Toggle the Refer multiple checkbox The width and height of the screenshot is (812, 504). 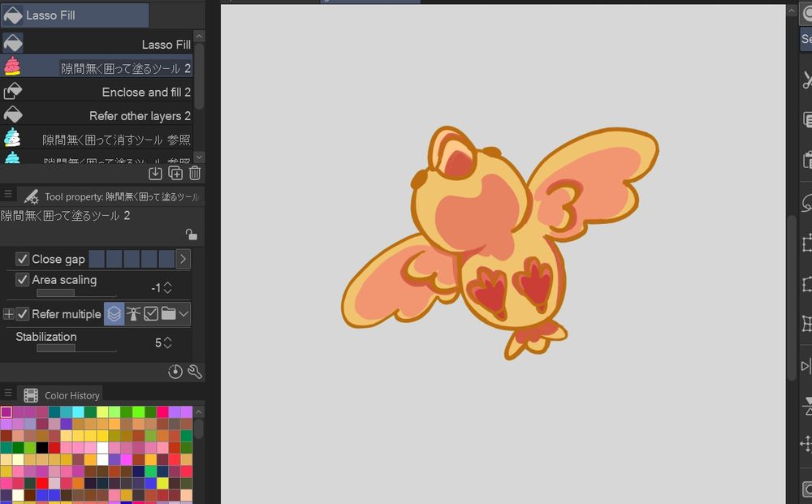pyautogui.click(x=22, y=313)
